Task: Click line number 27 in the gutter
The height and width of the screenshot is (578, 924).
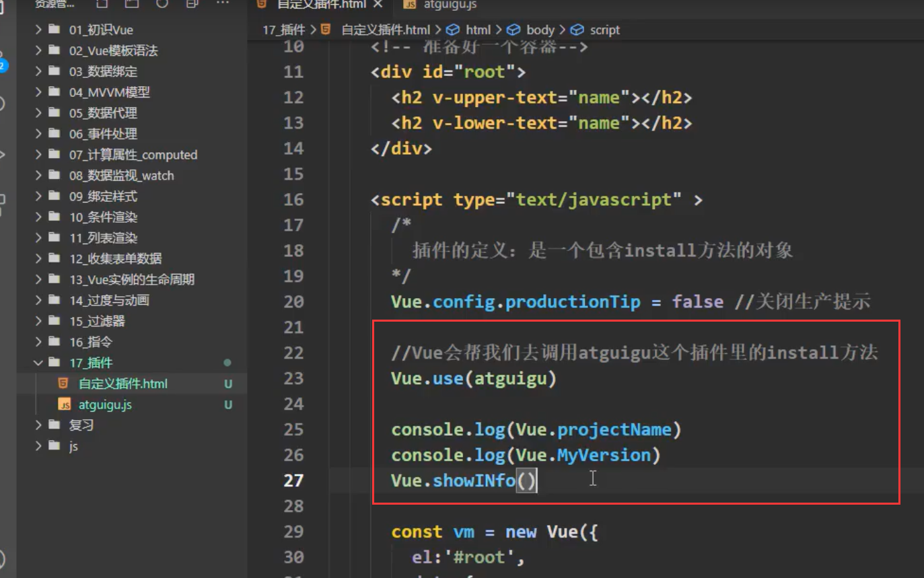Action: pos(293,480)
